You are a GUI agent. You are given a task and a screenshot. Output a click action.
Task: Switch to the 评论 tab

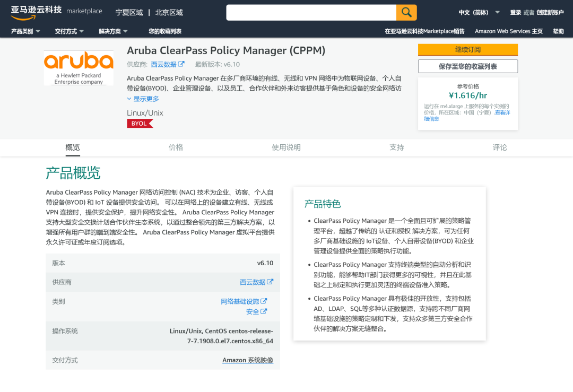(x=500, y=147)
